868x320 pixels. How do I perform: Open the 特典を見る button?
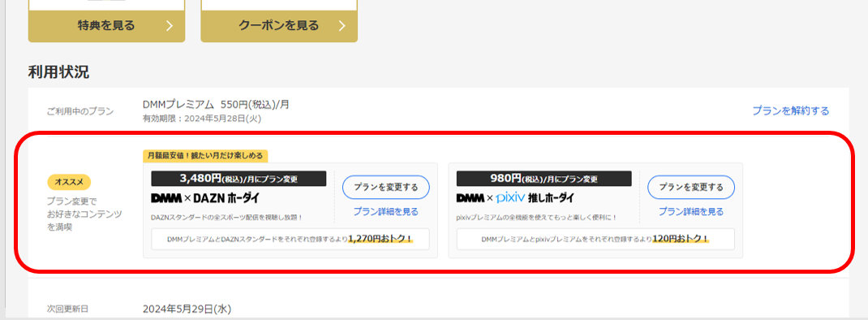coord(107,25)
